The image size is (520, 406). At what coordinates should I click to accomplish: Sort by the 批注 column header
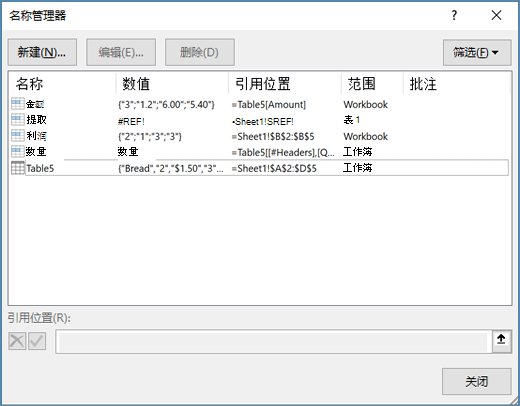423,84
